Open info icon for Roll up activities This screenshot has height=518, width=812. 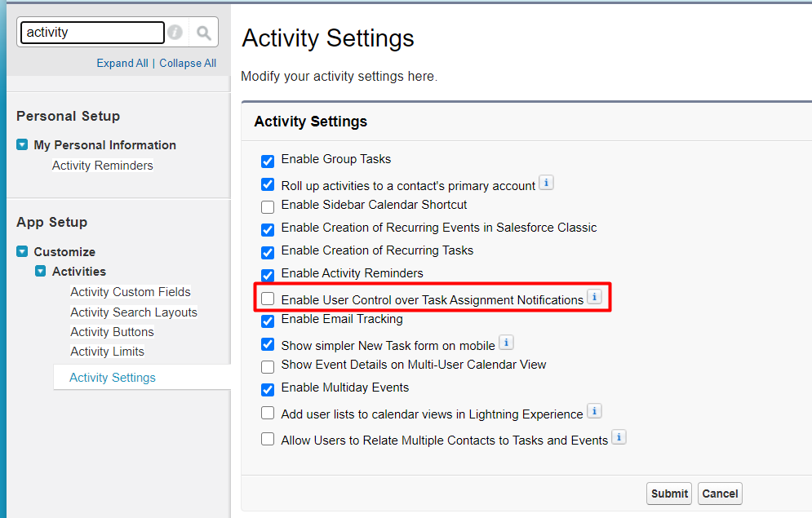coord(546,183)
